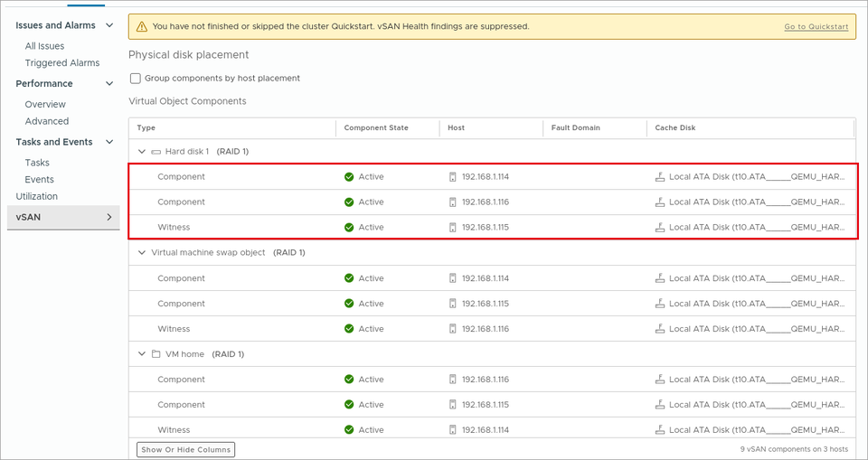This screenshot has width=868, height=460.
Task: Click cache disk icon in VM home 192.168.1.115 row
Action: click(660, 405)
